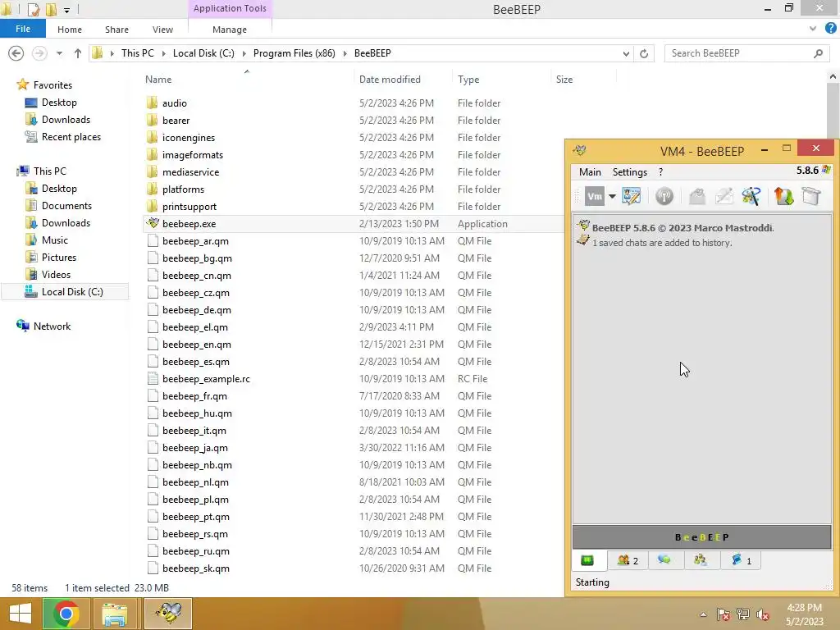Open the File tab in Explorer ribbon
The width and height of the screenshot is (840, 630).
22,29
